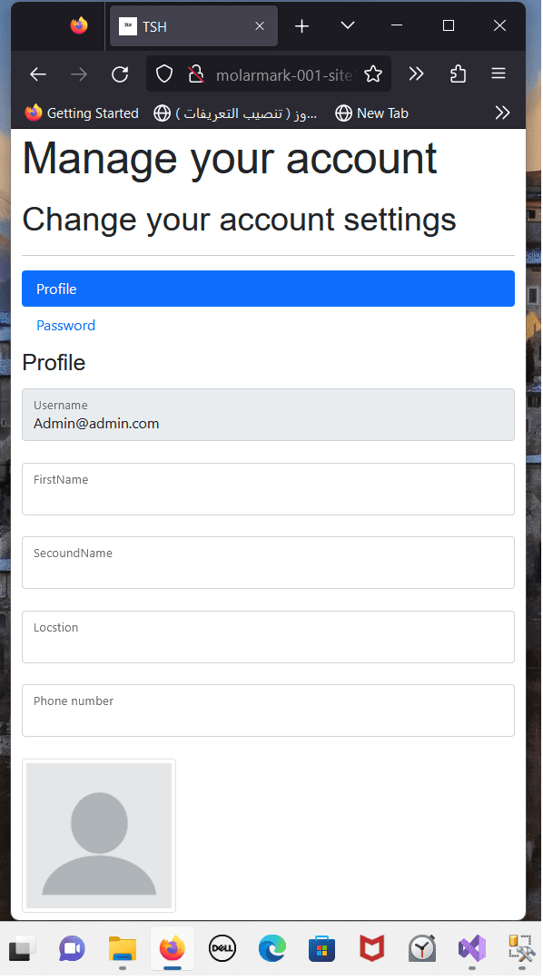The height and width of the screenshot is (980, 543).
Task: Open the tracking protection shield icon
Action: click(164, 74)
